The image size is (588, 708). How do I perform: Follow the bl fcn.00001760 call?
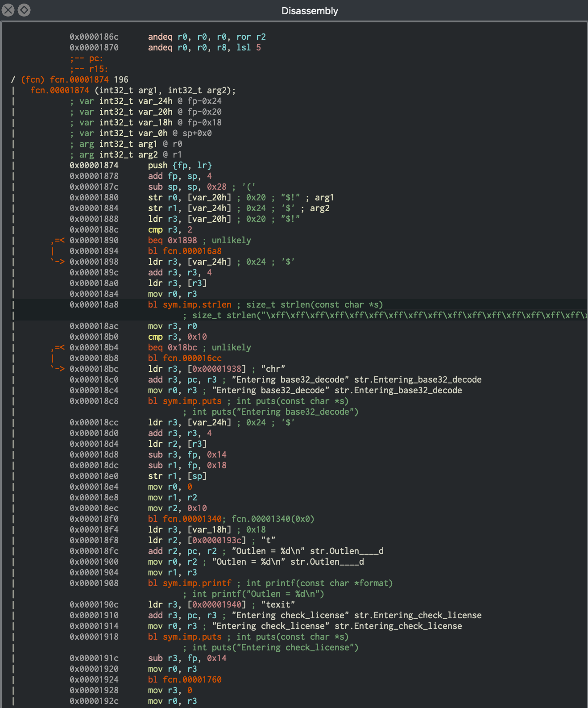pos(192,679)
